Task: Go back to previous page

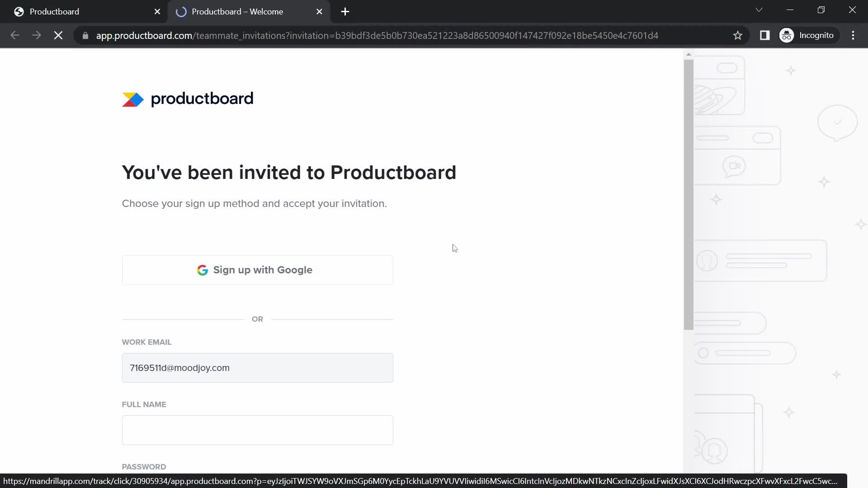Action: tap(15, 35)
